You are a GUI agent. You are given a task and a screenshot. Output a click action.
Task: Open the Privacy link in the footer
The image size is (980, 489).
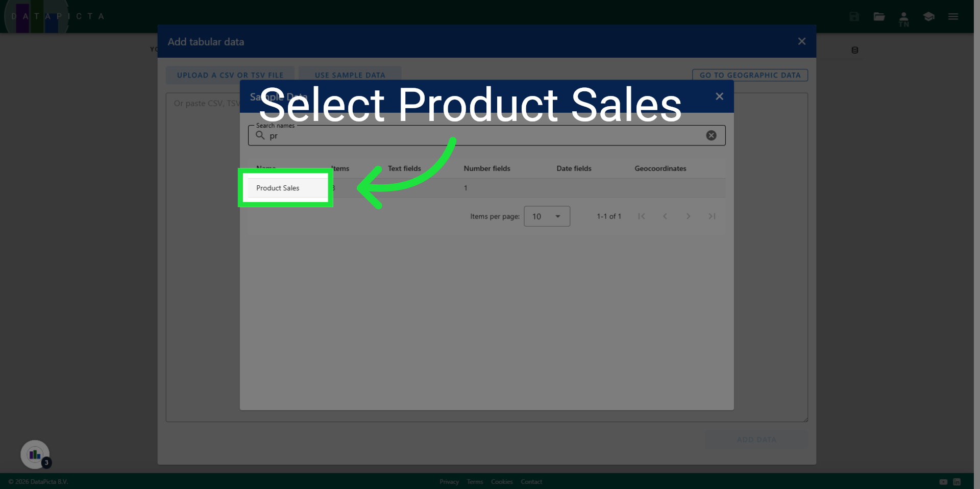449,481
